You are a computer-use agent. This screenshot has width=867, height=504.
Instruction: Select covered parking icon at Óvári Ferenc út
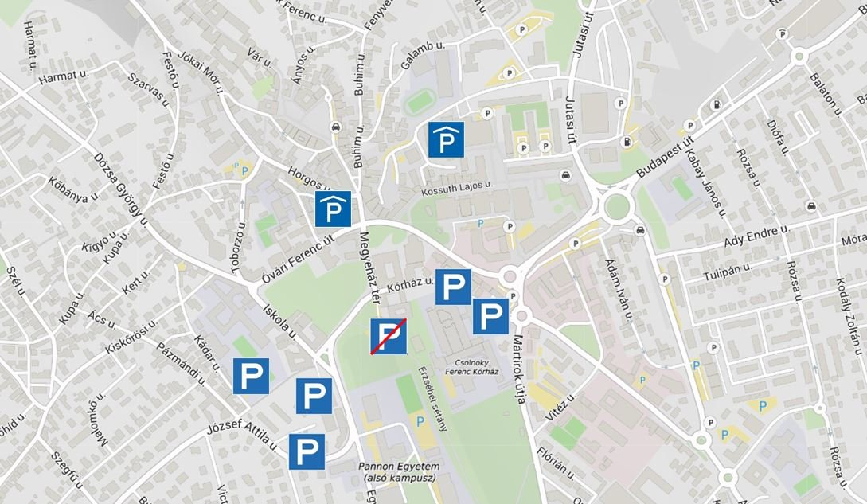tap(333, 209)
